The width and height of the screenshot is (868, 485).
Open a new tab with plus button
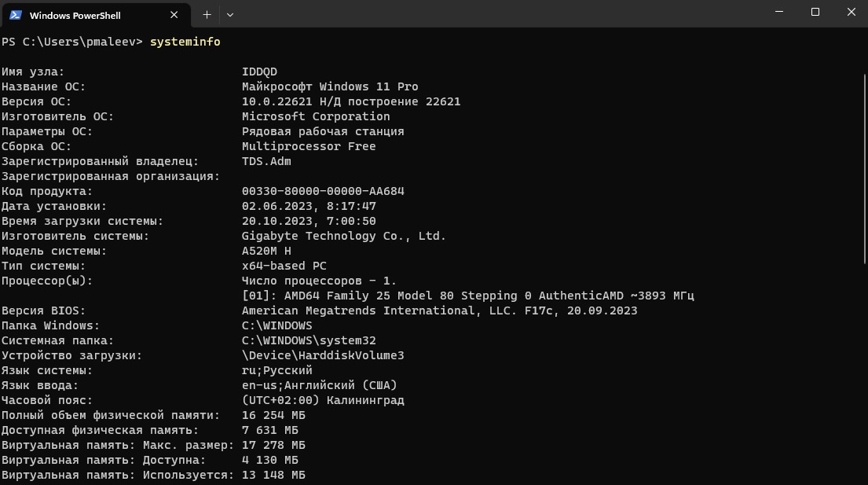click(x=207, y=14)
